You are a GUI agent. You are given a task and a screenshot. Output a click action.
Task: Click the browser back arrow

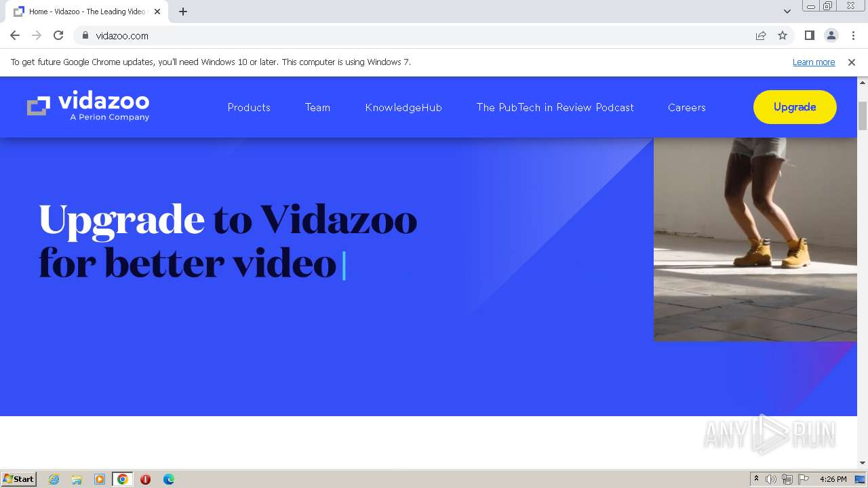tap(15, 35)
